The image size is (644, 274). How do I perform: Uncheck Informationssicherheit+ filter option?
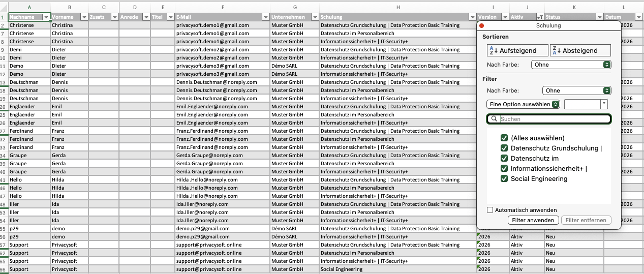pyautogui.click(x=504, y=168)
